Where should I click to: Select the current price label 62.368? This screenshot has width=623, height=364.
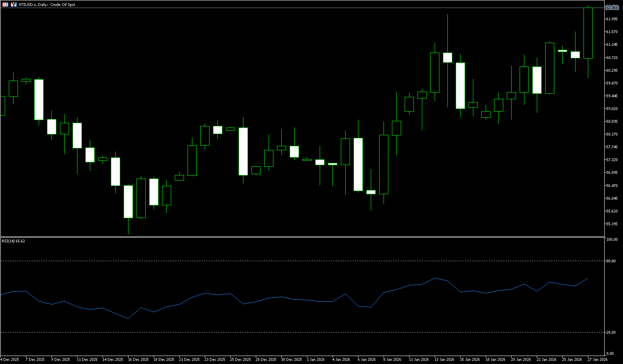[x=611, y=8]
